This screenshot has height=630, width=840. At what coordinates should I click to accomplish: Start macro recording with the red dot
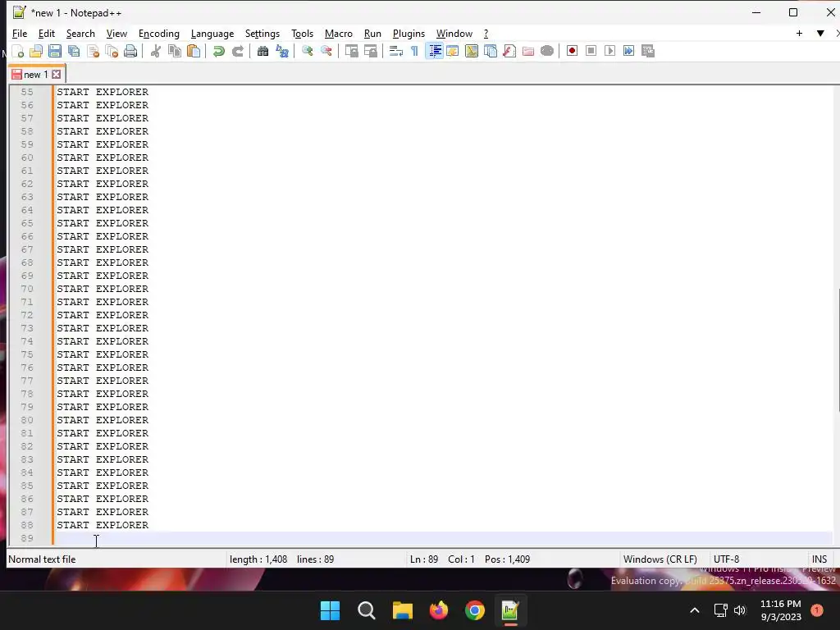tap(572, 51)
